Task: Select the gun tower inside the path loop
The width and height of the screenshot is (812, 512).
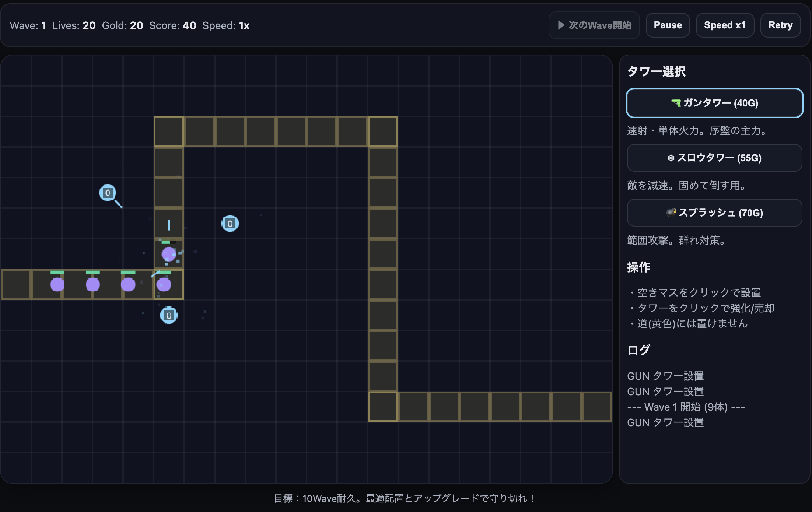Action: click(230, 224)
